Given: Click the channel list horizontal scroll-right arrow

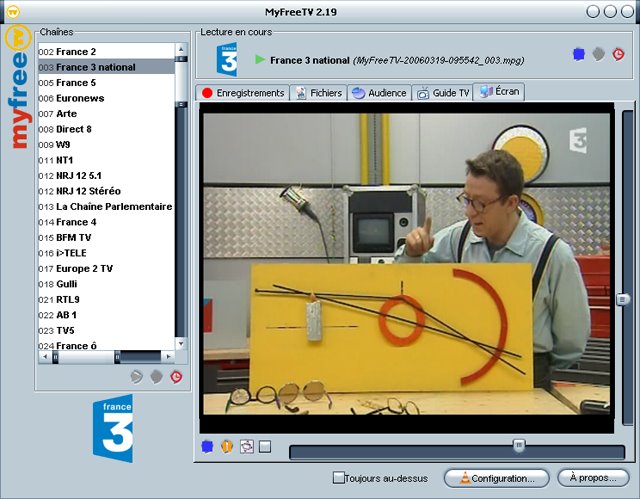Looking at the screenshot, I should (168, 357).
